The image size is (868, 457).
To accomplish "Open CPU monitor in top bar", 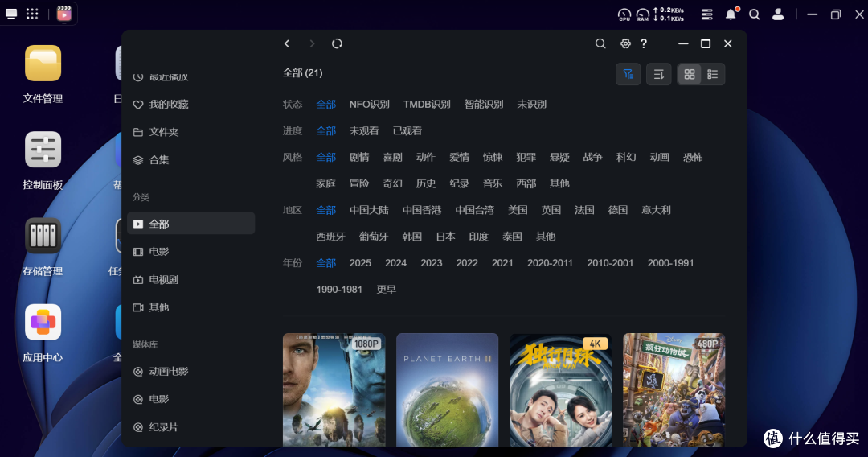I will click(x=624, y=14).
